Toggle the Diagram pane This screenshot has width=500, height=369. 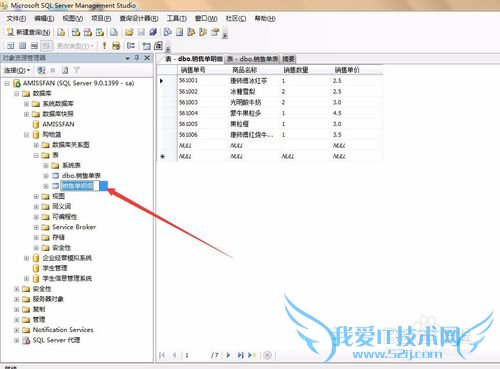click(x=10, y=46)
